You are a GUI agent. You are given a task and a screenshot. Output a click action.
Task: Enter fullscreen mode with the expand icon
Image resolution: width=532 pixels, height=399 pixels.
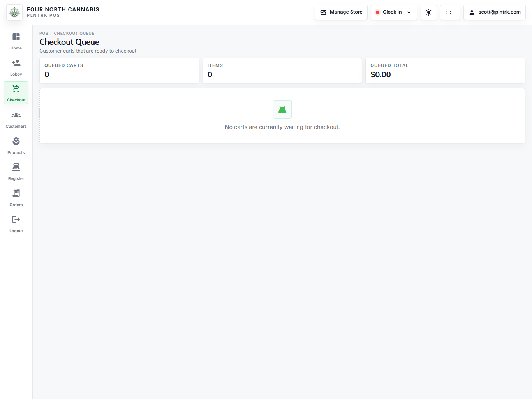pyautogui.click(x=450, y=12)
